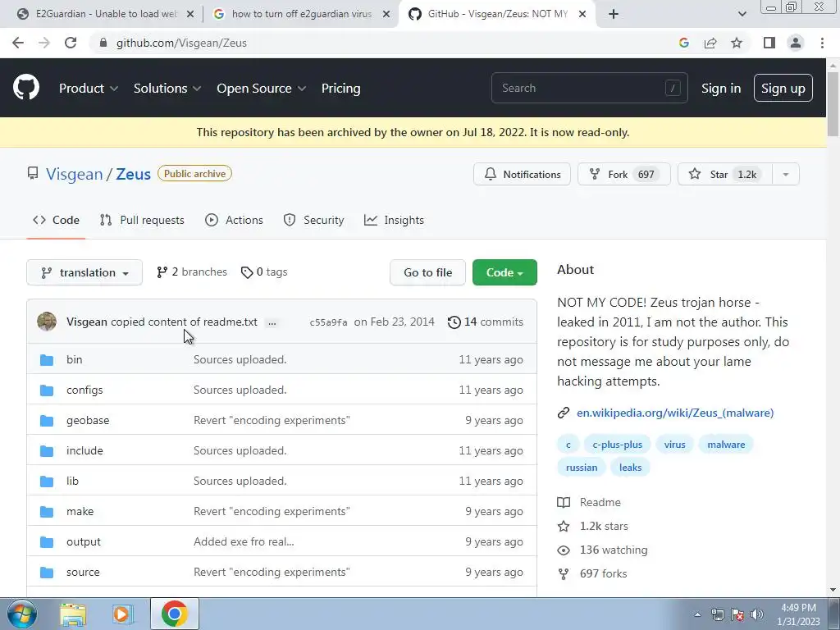
Task: Open the Star lists dropdown arrow
Action: click(785, 174)
